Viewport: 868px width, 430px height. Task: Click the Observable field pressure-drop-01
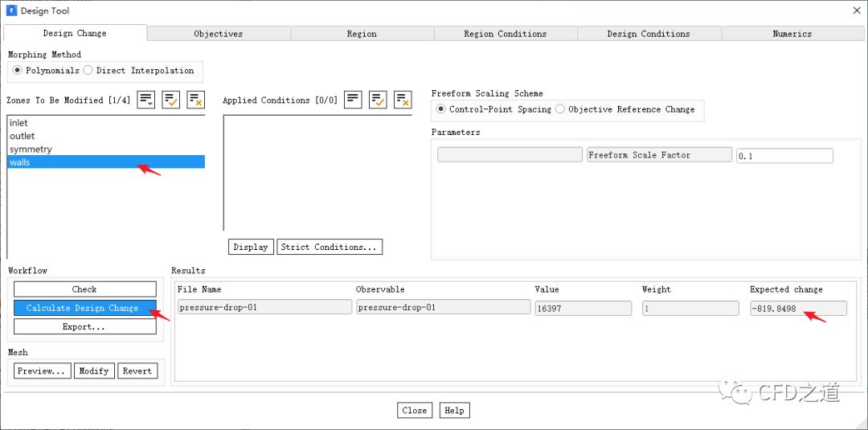pyautogui.click(x=443, y=309)
